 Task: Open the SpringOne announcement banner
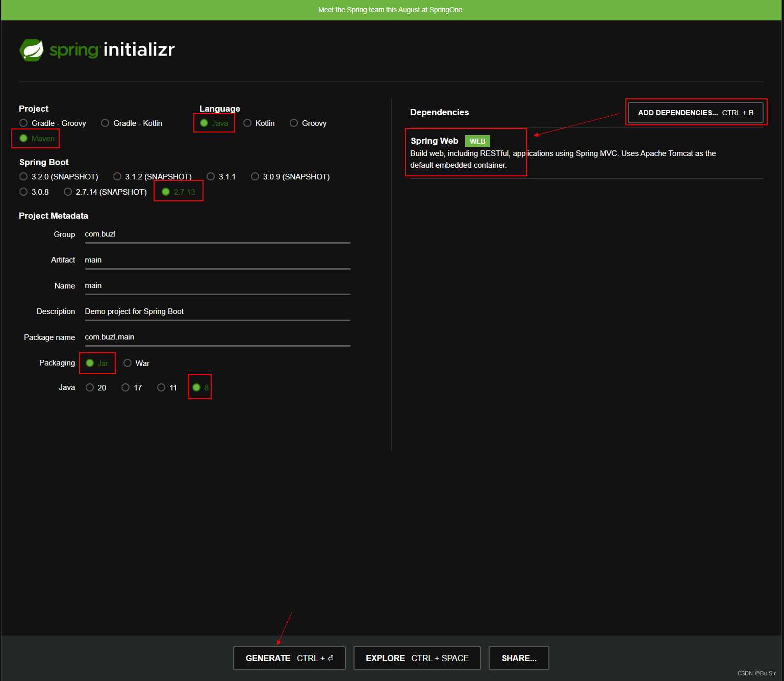pos(391,10)
